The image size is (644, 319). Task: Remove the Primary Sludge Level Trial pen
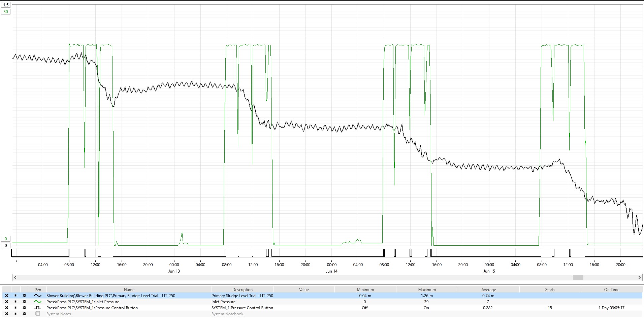(6, 296)
